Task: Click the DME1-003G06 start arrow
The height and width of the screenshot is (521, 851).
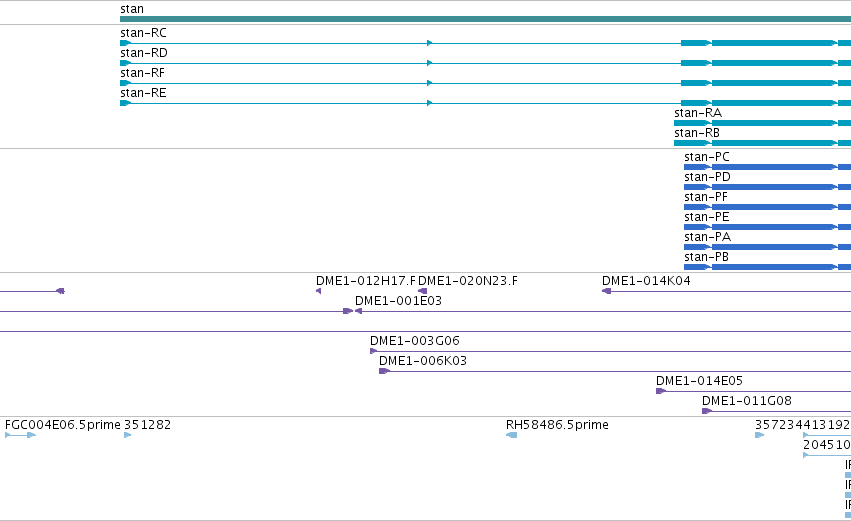Action: click(373, 351)
